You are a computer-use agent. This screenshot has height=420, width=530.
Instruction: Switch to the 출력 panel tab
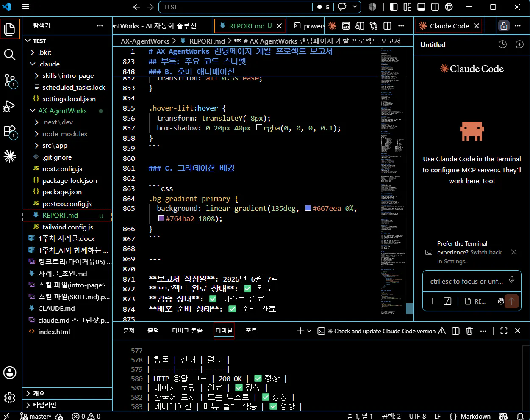(x=153, y=330)
